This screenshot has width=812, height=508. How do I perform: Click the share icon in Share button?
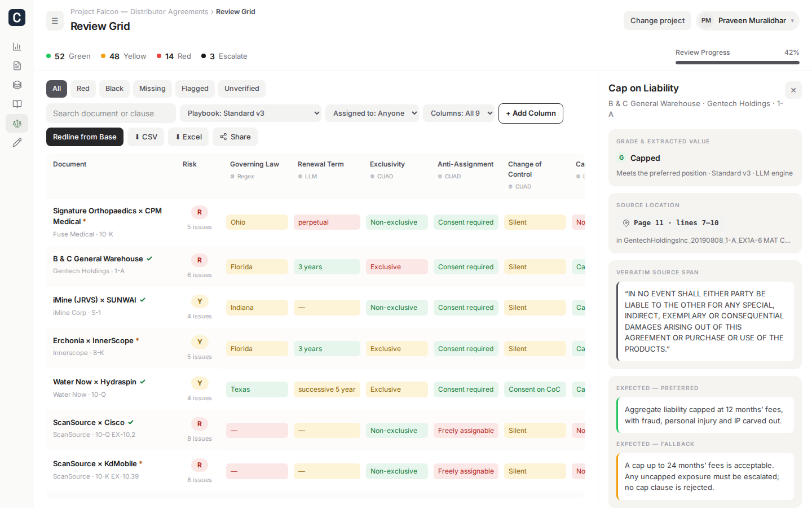pos(223,137)
